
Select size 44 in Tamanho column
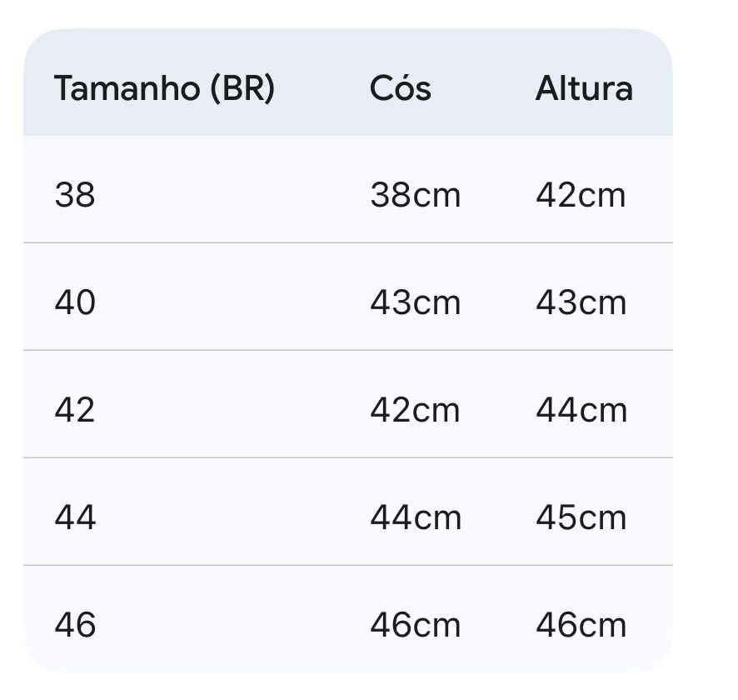(x=75, y=517)
